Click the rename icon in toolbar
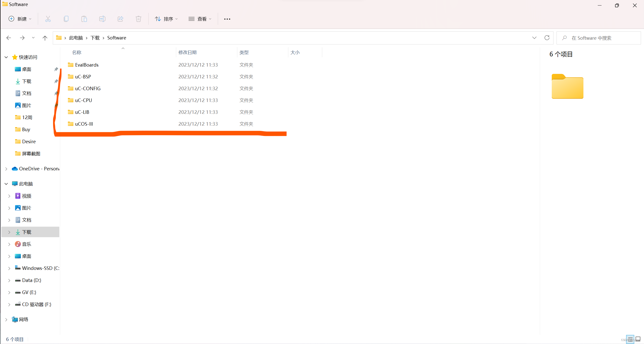This screenshot has height=344, width=644. [x=102, y=19]
